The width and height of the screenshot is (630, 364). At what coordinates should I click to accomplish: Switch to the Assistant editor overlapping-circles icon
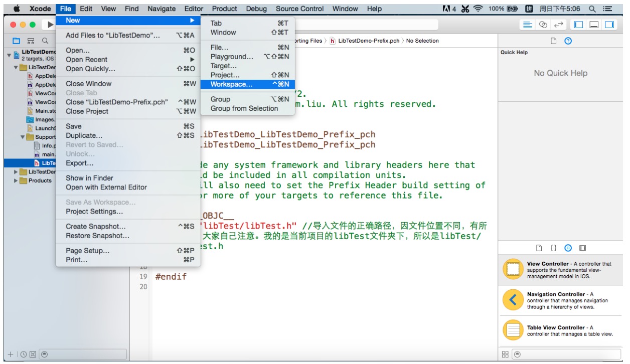(x=543, y=25)
